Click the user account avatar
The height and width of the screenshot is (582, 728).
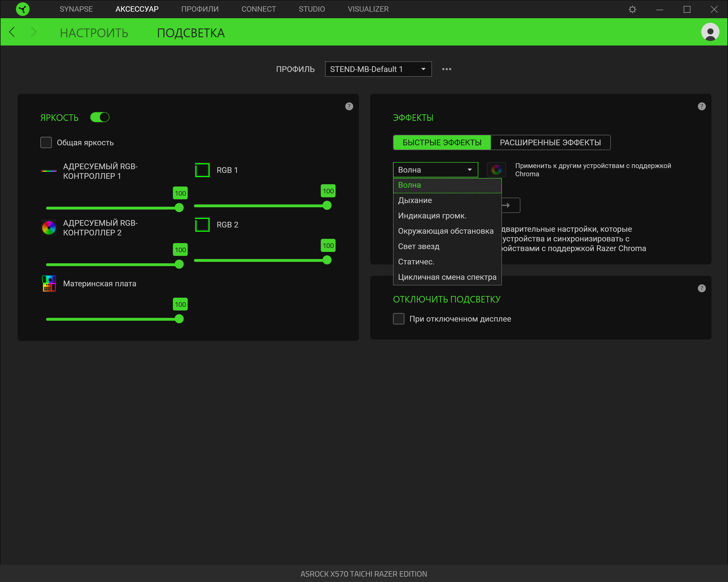pos(710,32)
